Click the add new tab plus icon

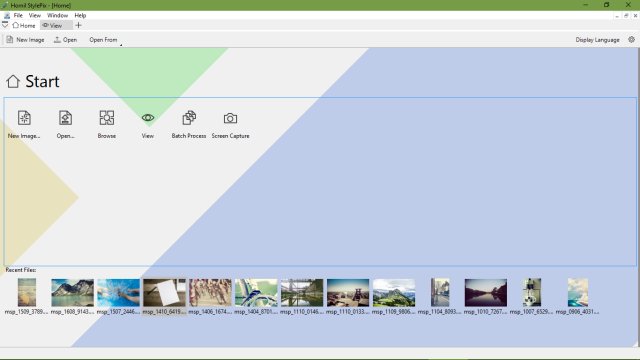tap(78, 25)
